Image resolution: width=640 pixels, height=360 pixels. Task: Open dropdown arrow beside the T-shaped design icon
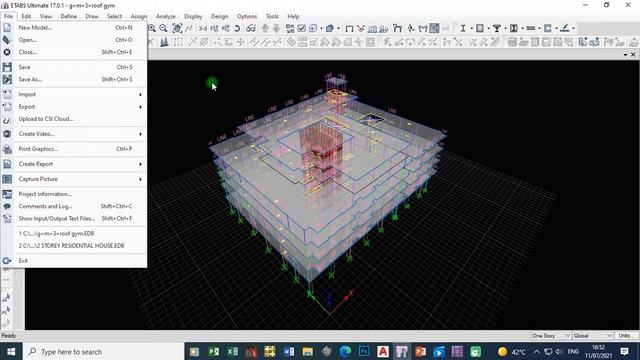coord(505,28)
